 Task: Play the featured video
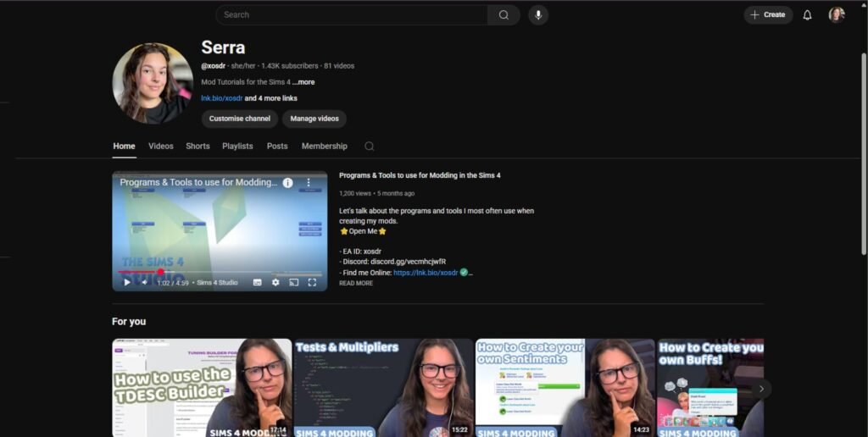click(x=127, y=282)
